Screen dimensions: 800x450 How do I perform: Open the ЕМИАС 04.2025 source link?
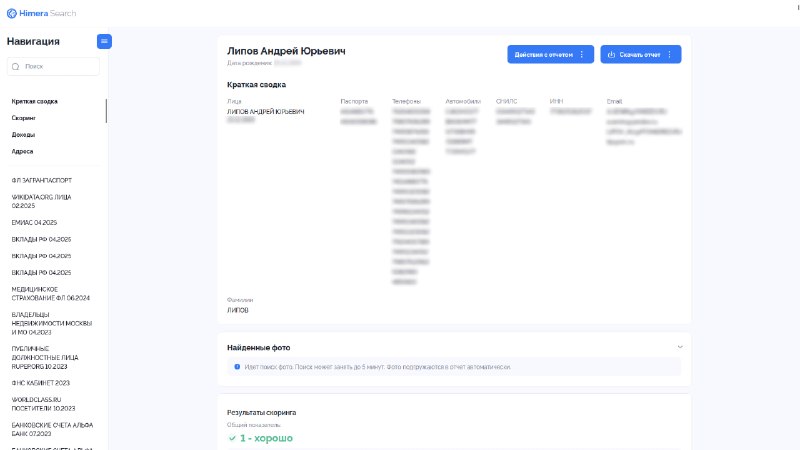(x=34, y=222)
